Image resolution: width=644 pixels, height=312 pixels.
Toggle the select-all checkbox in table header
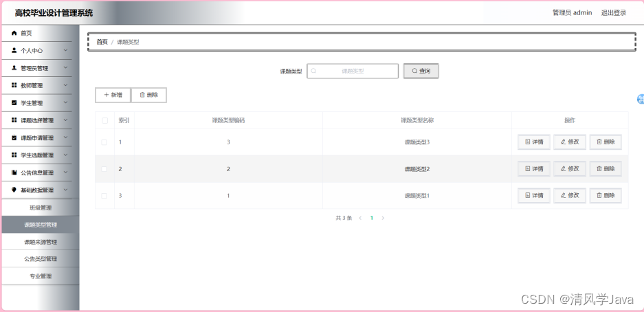pos(104,120)
